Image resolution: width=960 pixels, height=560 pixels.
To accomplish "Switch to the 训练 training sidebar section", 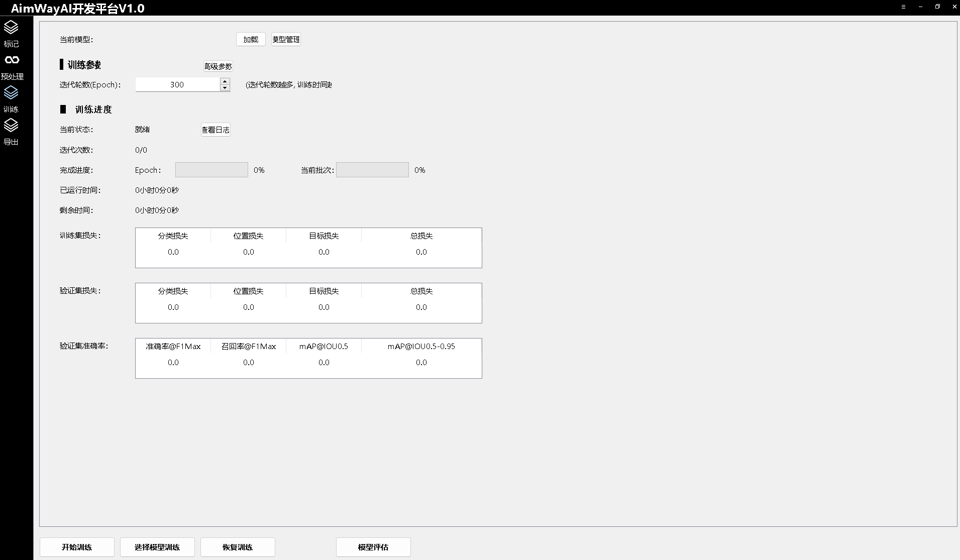I will coord(11,99).
